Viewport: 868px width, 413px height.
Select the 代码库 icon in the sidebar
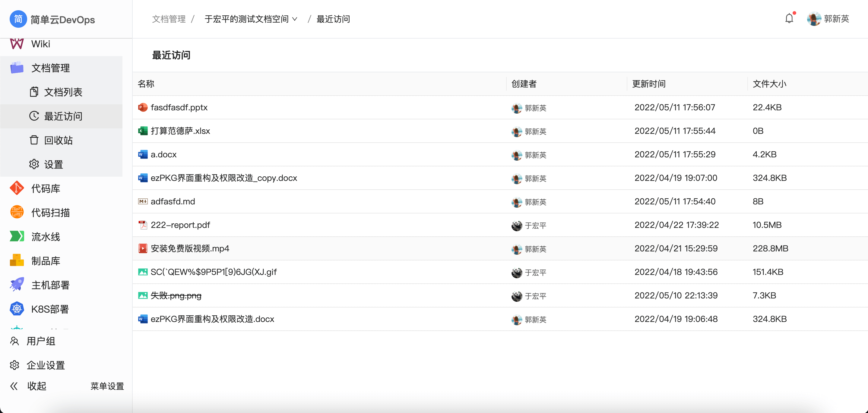[17, 188]
